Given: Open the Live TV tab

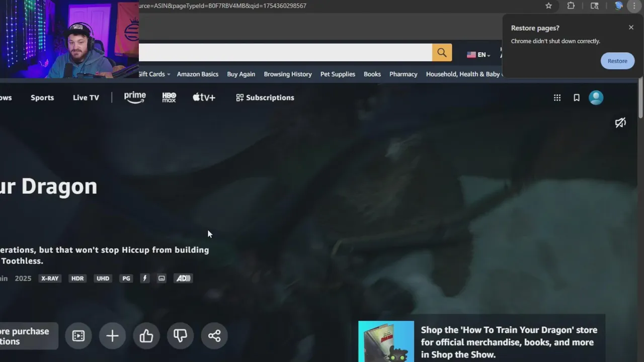Looking at the screenshot, I should coord(86,98).
